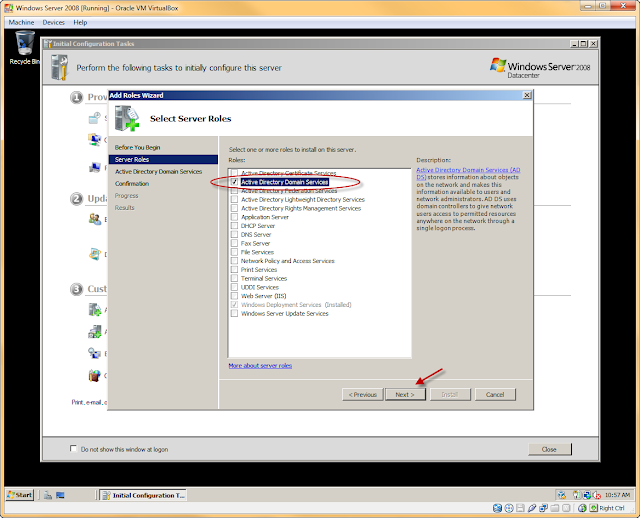This screenshot has height=518, width=640.
Task: Click the Windows Server 2008 logo
Action: pyautogui.click(x=540, y=67)
